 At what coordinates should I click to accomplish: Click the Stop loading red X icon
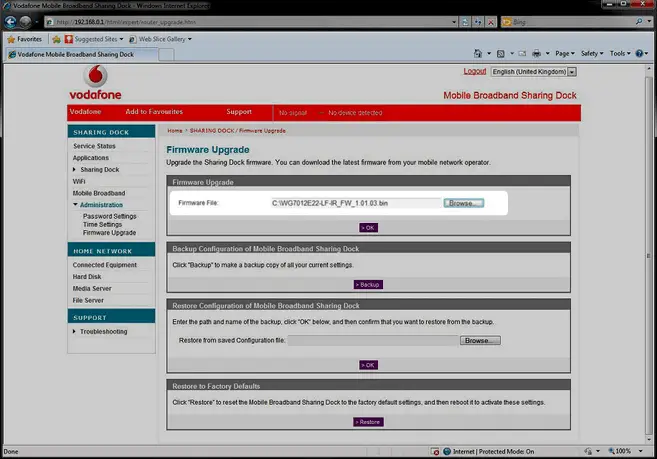[491, 22]
